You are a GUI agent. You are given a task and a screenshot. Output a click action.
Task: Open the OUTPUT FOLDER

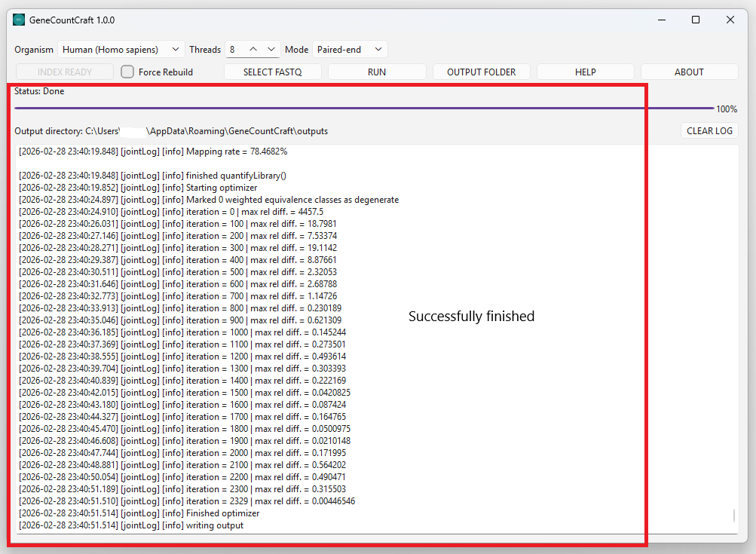click(x=481, y=72)
